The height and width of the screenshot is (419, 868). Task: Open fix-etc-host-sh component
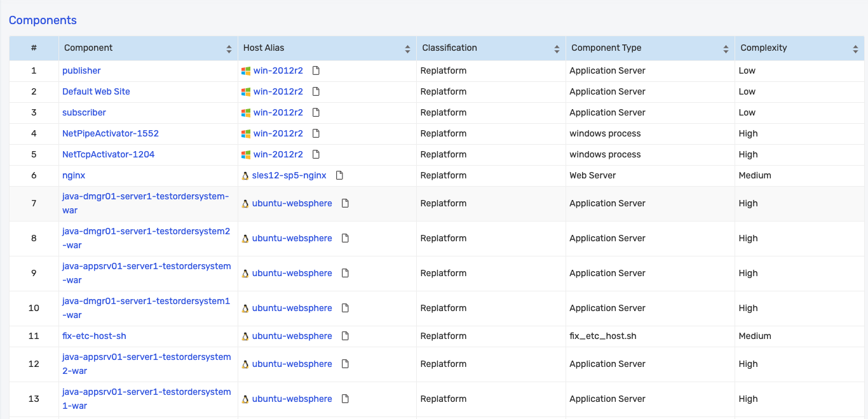coord(94,336)
